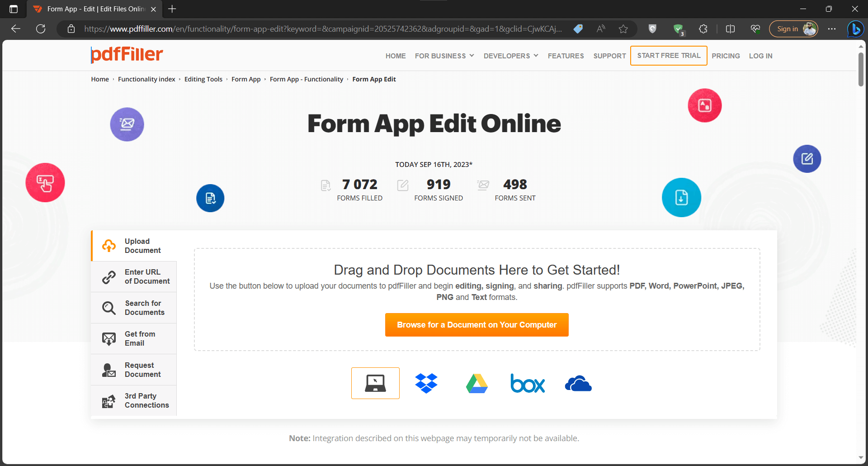Select the computer device upload icon

[x=375, y=383]
